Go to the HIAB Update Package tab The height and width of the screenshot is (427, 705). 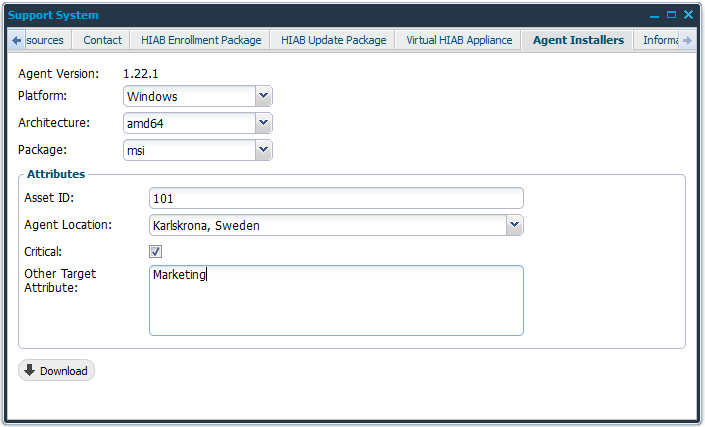(x=333, y=40)
